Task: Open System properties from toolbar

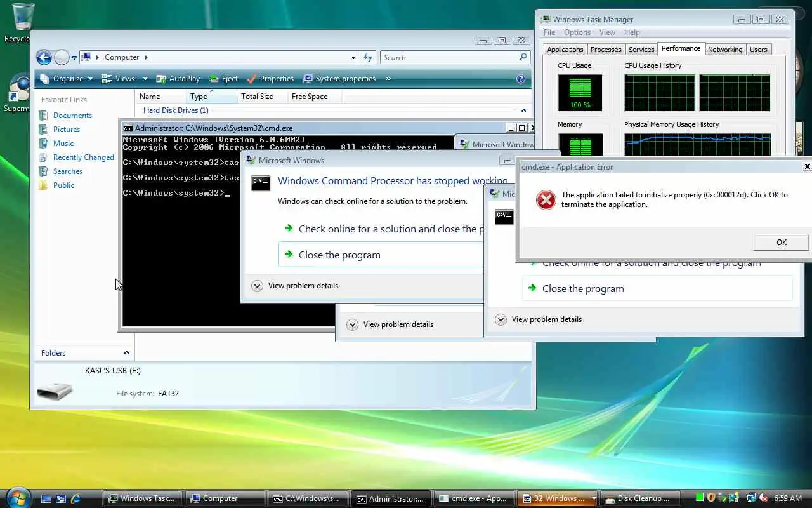Action: (339, 79)
